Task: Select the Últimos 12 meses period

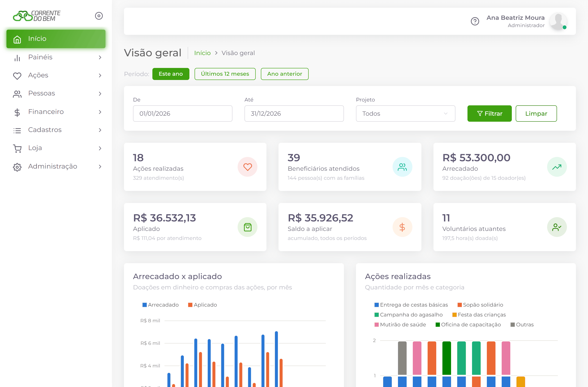Action: (225, 74)
